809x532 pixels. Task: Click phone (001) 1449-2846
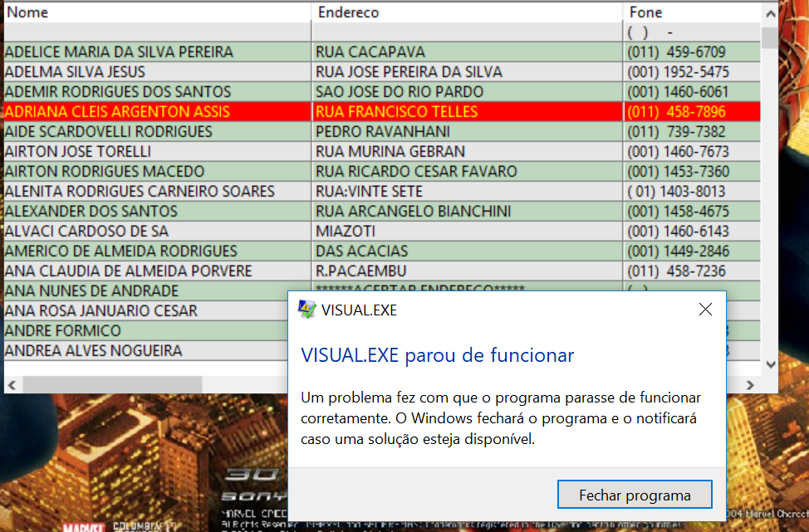tap(678, 251)
